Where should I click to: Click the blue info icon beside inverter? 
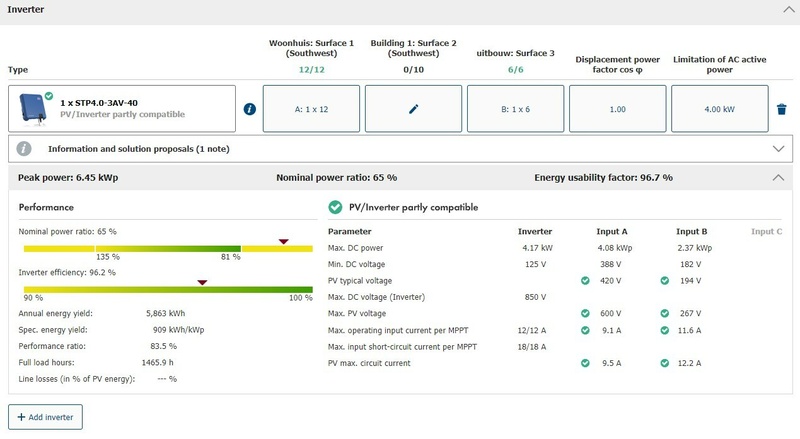(x=250, y=109)
